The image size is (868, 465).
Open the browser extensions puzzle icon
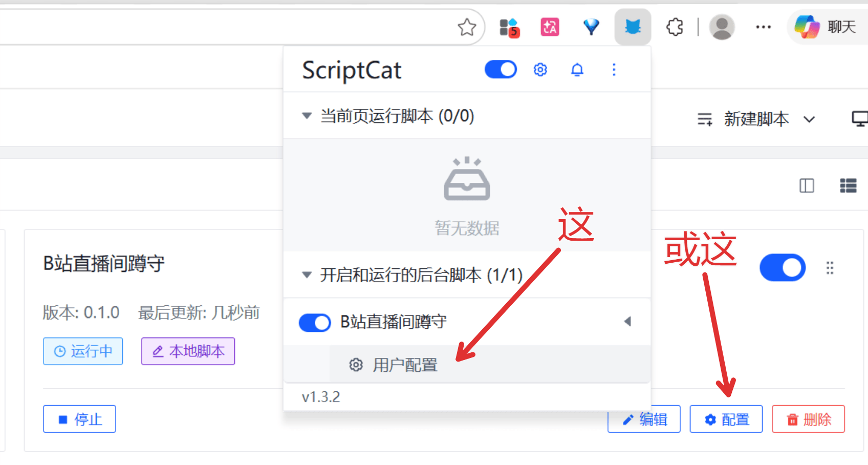coord(675,27)
